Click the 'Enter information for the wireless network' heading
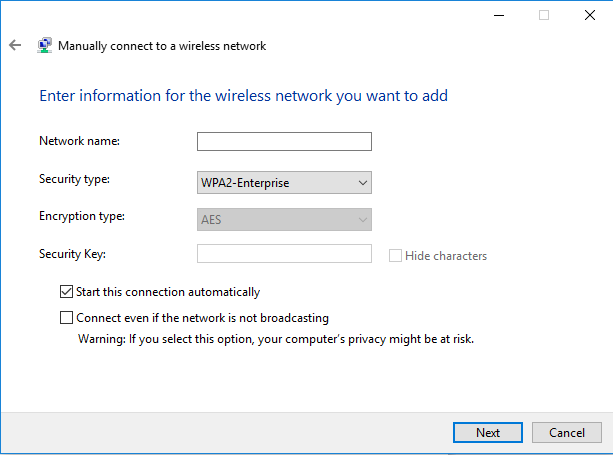 [x=244, y=96]
